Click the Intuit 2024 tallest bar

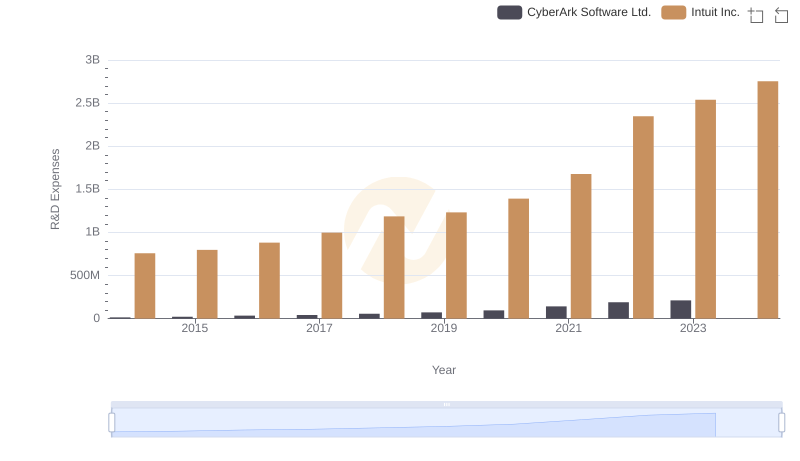tap(768, 200)
